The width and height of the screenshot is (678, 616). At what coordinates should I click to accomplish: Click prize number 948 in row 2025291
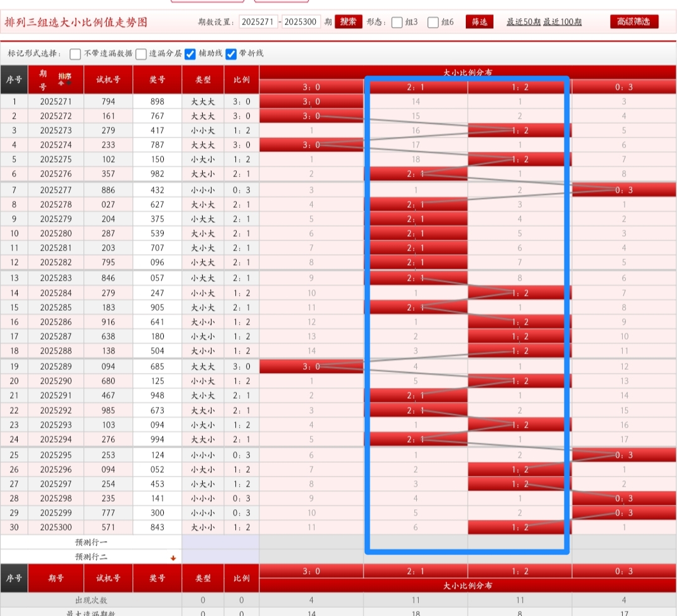158,396
